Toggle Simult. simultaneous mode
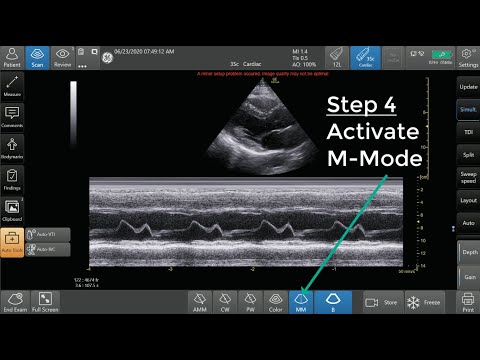This screenshot has width=480, height=360. 468,109
